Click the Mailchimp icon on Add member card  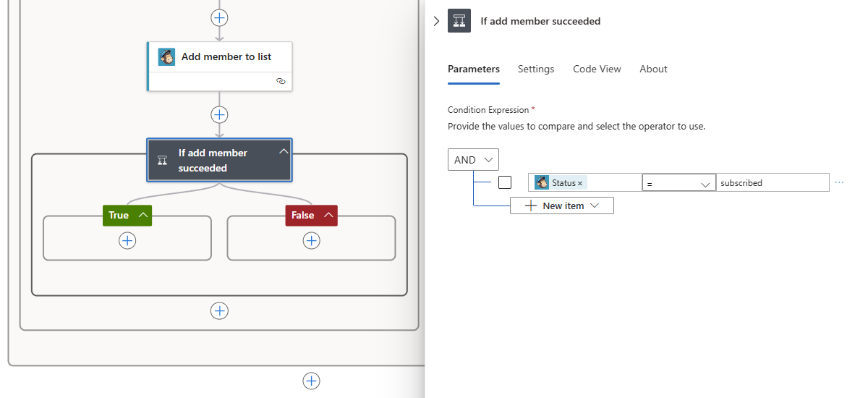pyautogui.click(x=166, y=57)
